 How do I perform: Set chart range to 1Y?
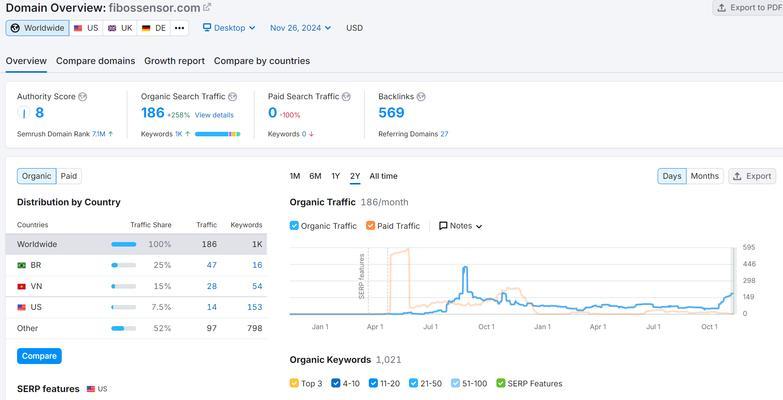click(x=336, y=176)
